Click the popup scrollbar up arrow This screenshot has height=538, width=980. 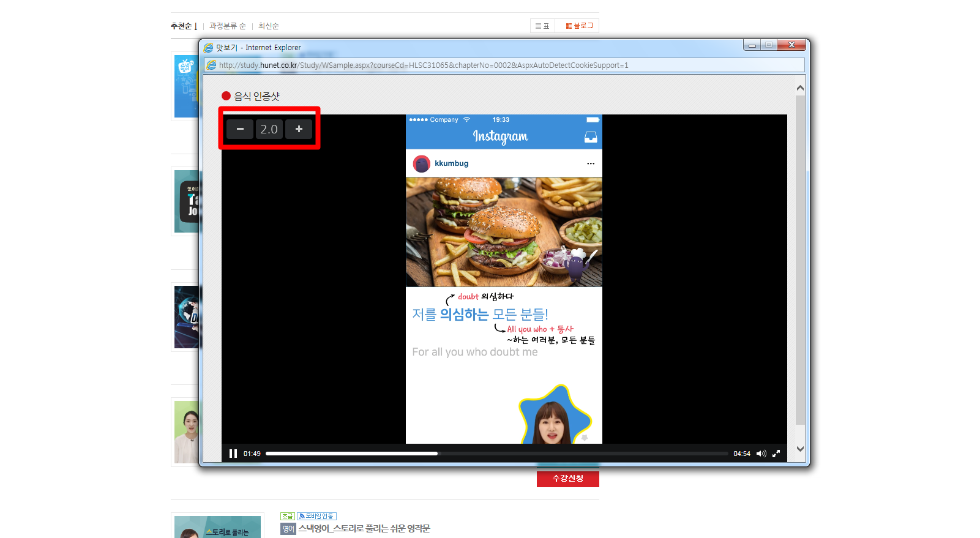(800, 88)
